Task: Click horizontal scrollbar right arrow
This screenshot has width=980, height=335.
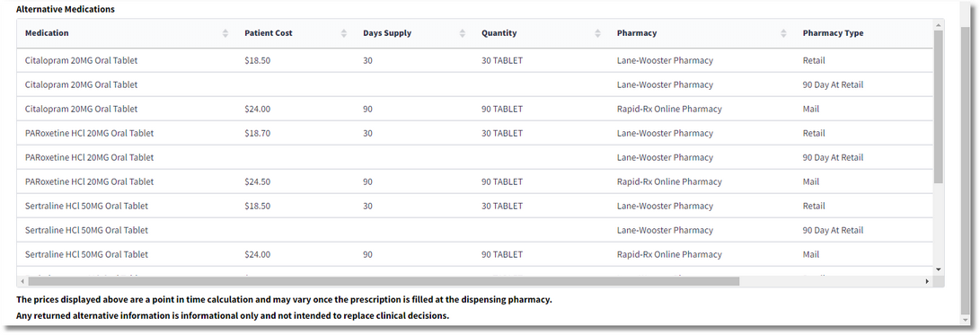Action: click(x=928, y=282)
